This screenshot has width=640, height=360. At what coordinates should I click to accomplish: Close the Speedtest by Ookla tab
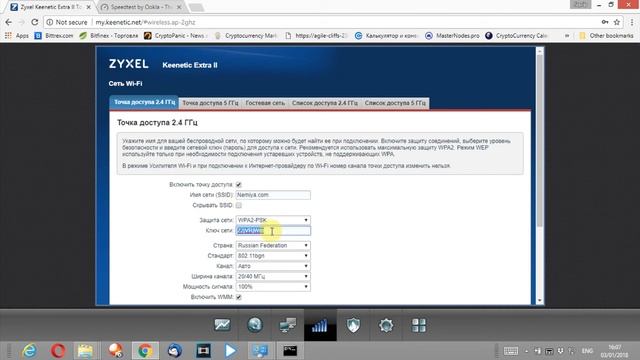179,7
